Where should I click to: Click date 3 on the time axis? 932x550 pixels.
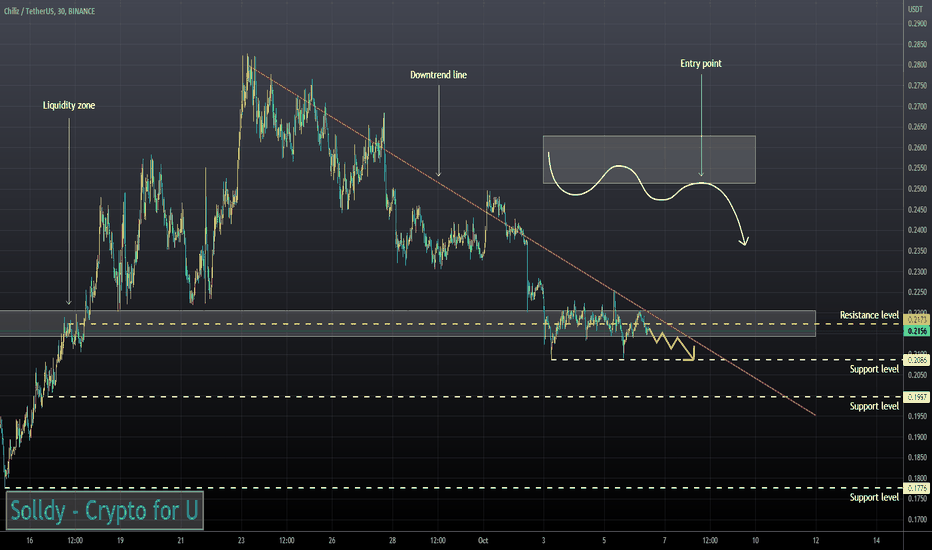click(x=543, y=540)
